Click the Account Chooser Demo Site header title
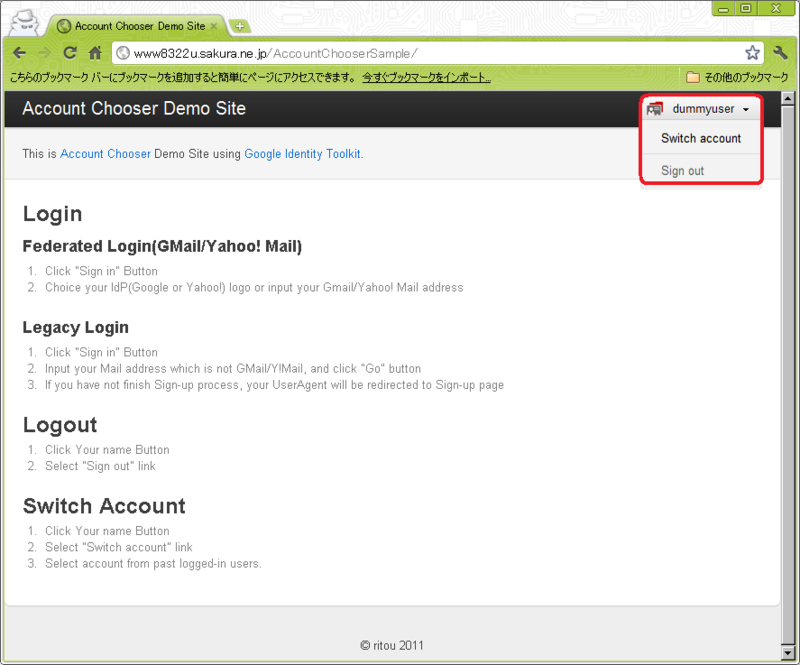 pos(134,109)
